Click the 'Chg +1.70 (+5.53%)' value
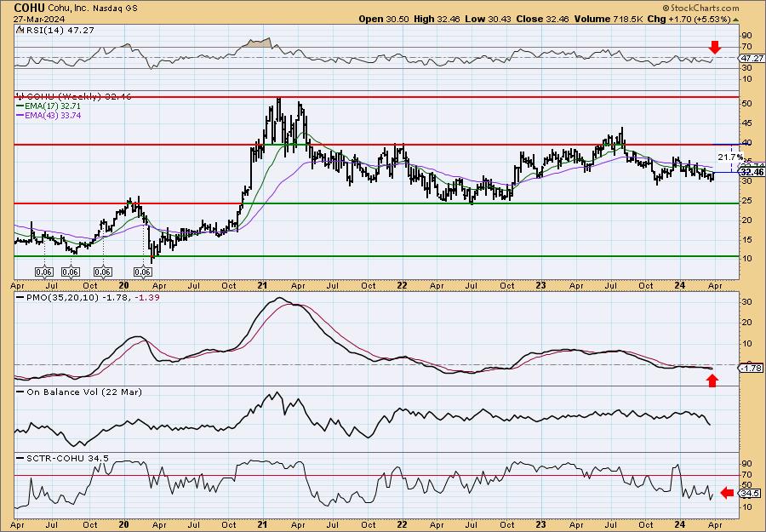This screenshot has width=766, height=532. 689,19
